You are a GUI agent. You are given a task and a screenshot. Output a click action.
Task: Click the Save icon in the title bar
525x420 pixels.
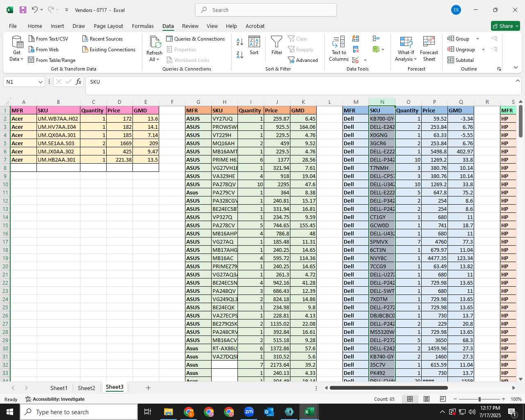(x=23, y=10)
